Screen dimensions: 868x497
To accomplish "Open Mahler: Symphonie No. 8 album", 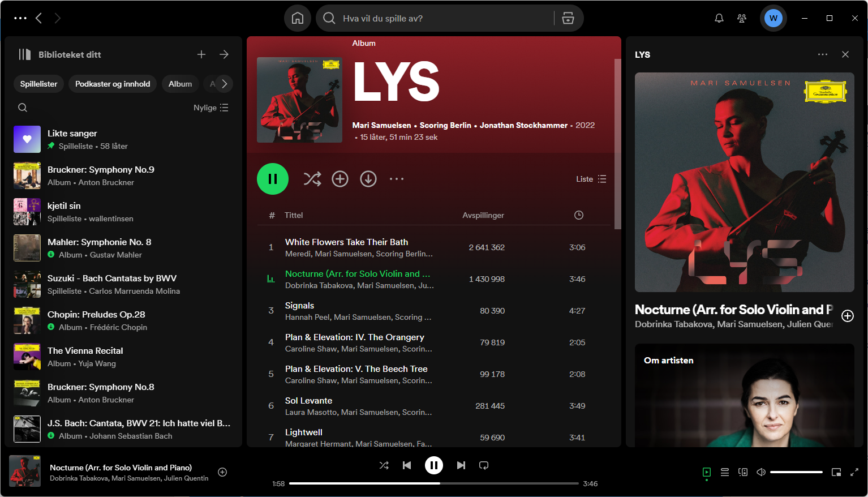I will coord(122,248).
